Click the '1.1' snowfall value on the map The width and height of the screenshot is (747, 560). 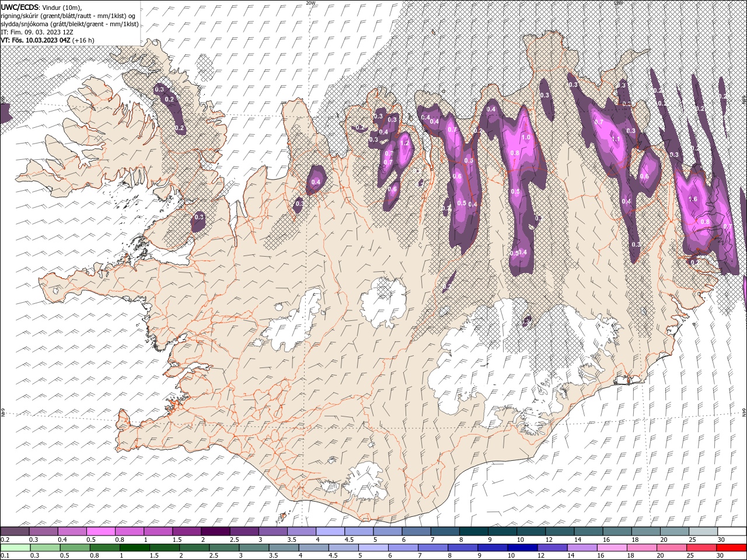[x=616, y=139]
